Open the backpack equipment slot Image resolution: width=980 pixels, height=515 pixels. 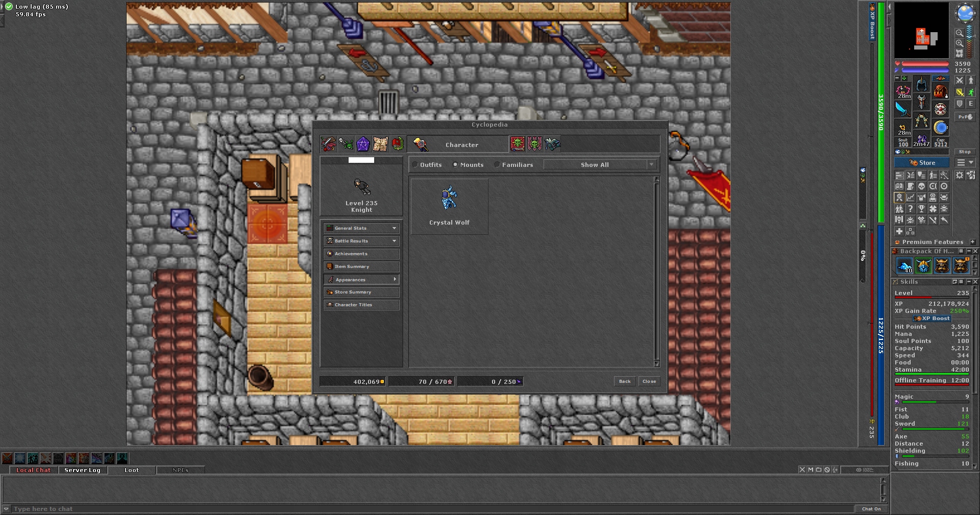click(940, 91)
